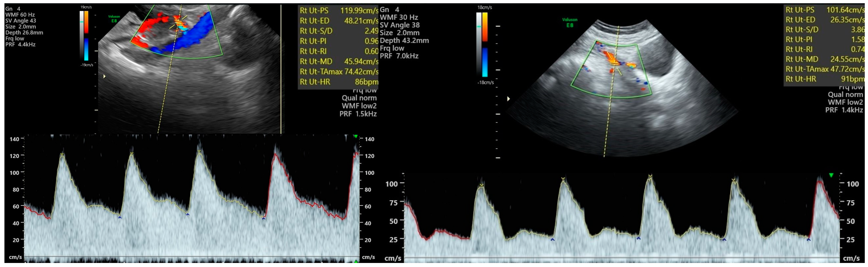Click the right image focal zone arrow marker
This screenshot has width=868, height=267.
pyautogui.click(x=508, y=99)
